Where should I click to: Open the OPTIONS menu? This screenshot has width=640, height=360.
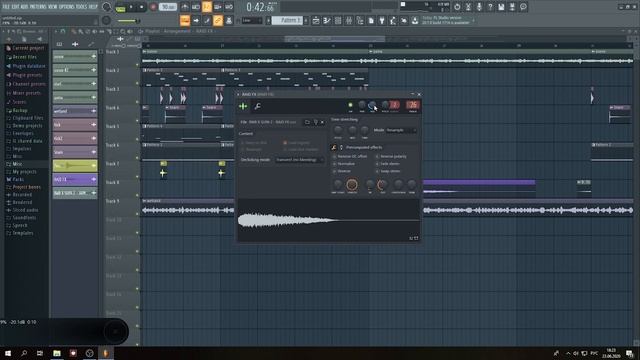(67, 7)
